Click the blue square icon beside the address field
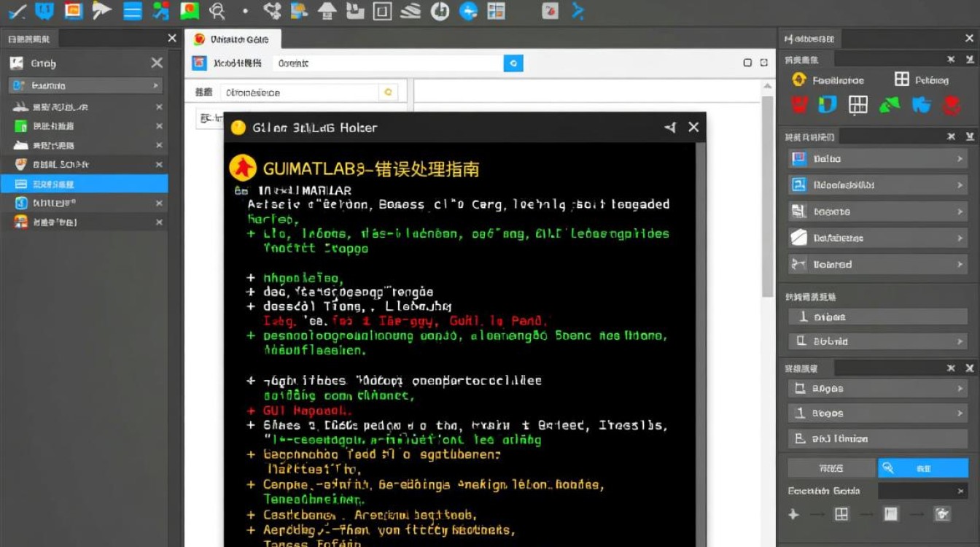 [199, 63]
